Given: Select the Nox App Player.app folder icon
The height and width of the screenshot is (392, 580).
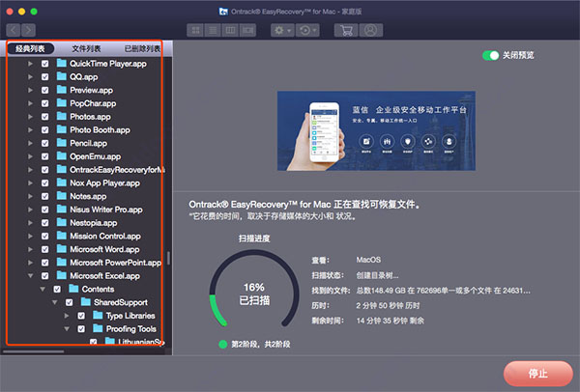Looking at the screenshot, I should pyautogui.click(x=62, y=182).
